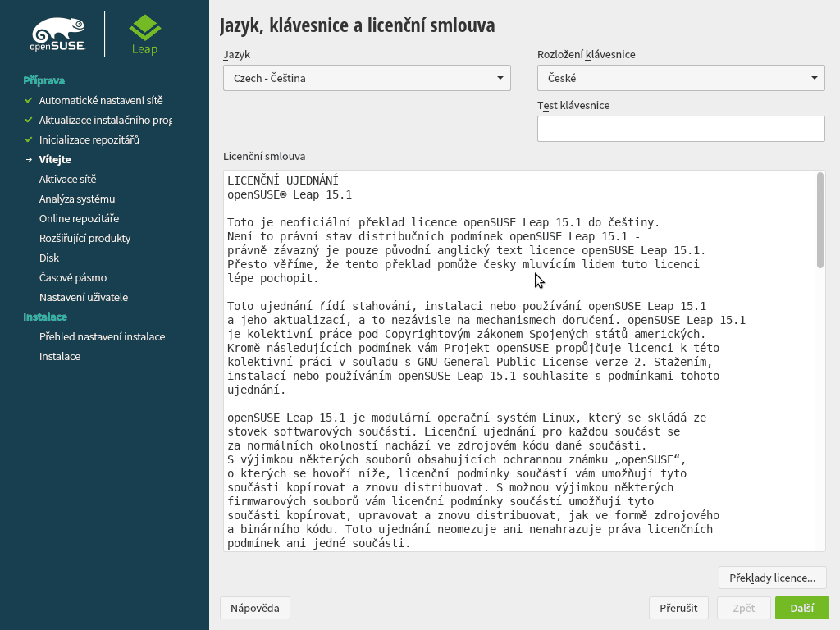
Task: Open Překlady licence dialog
Action: [x=772, y=577]
